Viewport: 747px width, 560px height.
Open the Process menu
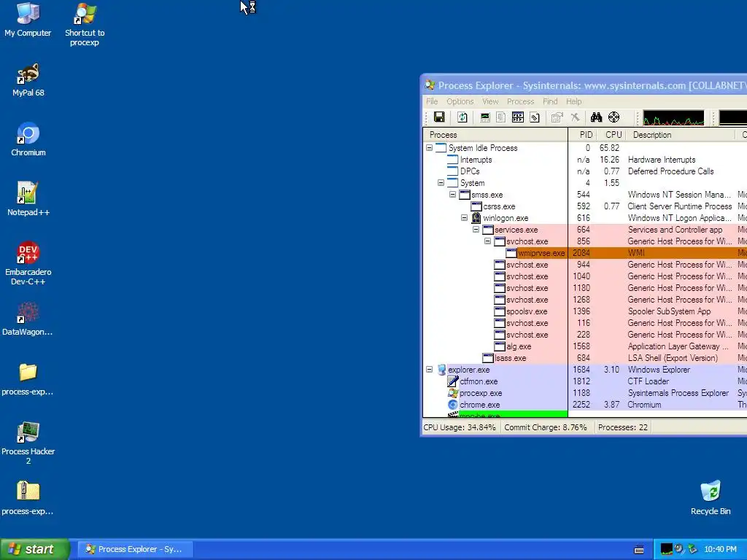520,101
